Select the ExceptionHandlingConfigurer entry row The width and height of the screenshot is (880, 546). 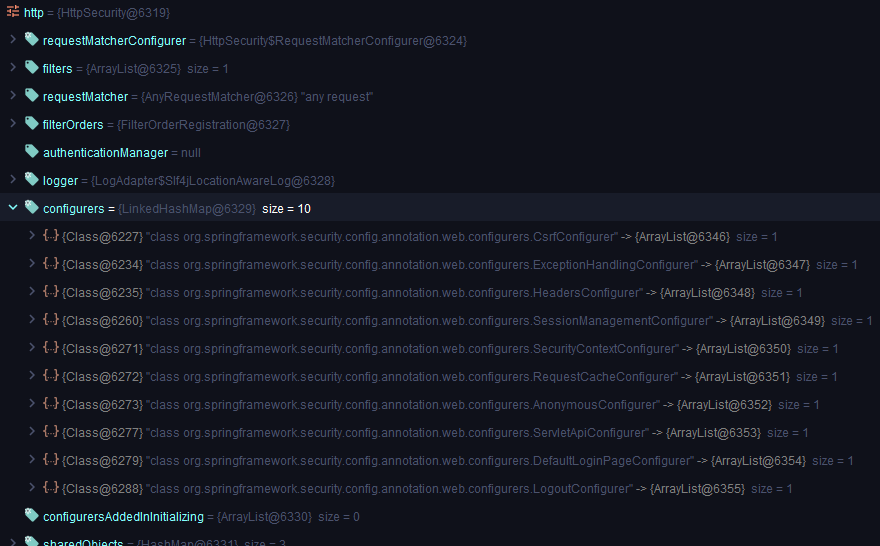pyautogui.click(x=420, y=265)
